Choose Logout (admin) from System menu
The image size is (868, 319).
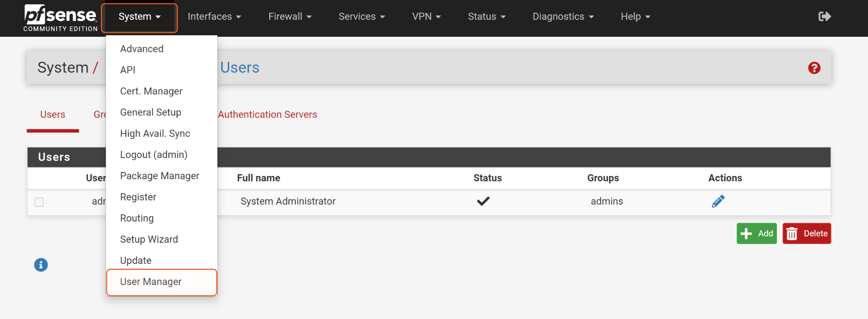[153, 155]
